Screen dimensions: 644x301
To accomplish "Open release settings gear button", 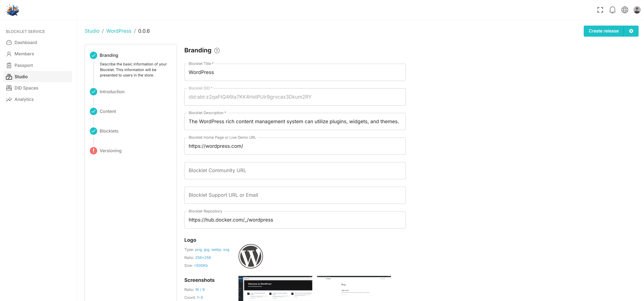I will coord(631,31).
